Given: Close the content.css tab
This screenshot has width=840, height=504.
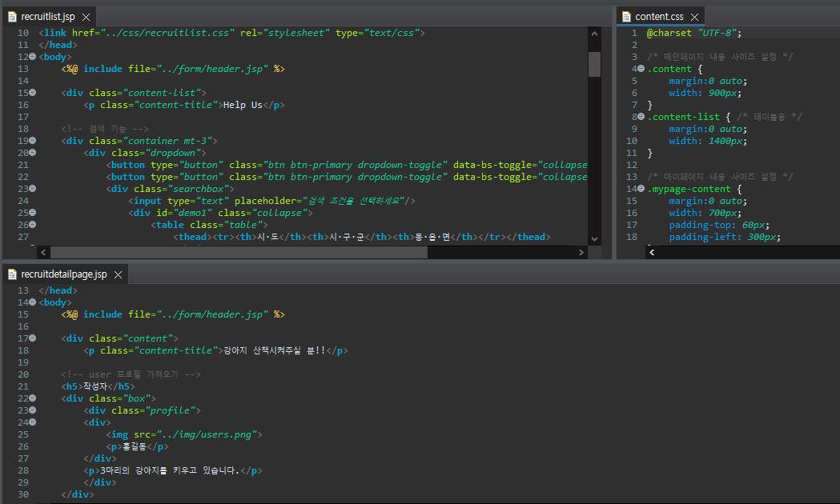Looking at the screenshot, I should 695,17.
